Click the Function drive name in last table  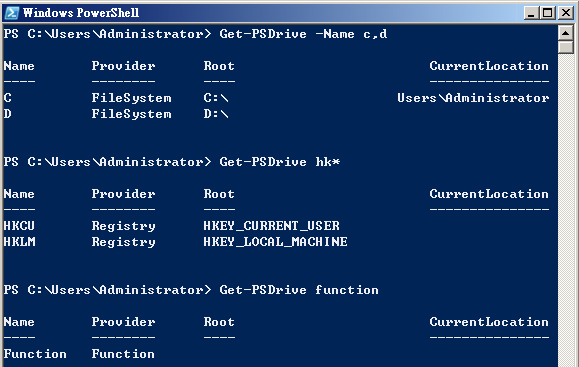[x=35, y=354]
